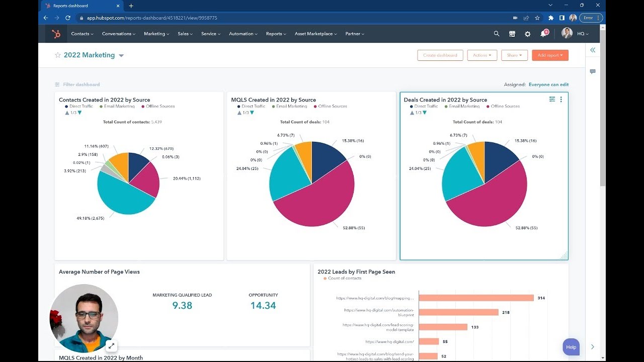Screen dimensions: 644x362
Task: Toggle Offline Sources legend in Deals Created chart
Action: (503, 106)
